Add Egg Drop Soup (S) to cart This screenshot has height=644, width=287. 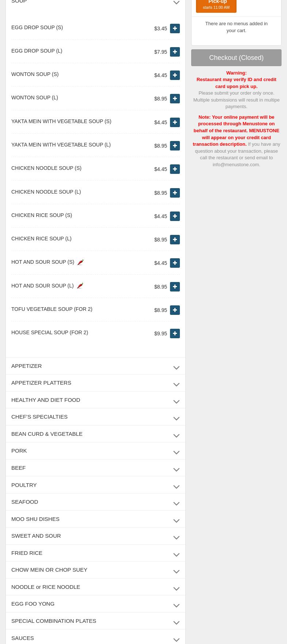click(175, 28)
